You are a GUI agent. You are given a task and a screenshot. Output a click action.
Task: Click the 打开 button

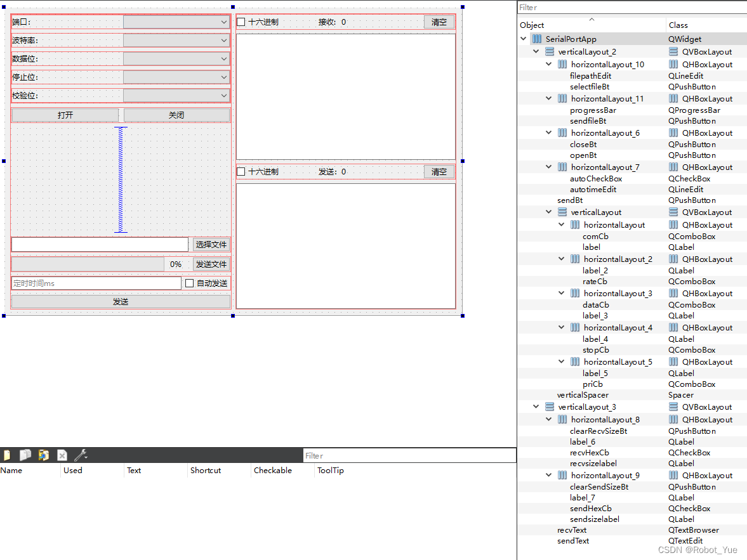[65, 115]
